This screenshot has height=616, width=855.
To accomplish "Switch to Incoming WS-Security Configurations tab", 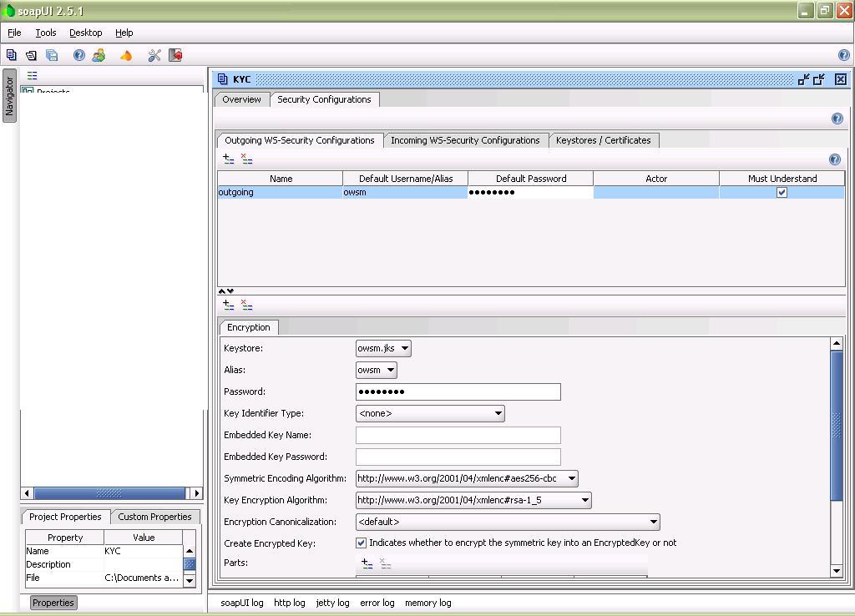I will [x=465, y=140].
